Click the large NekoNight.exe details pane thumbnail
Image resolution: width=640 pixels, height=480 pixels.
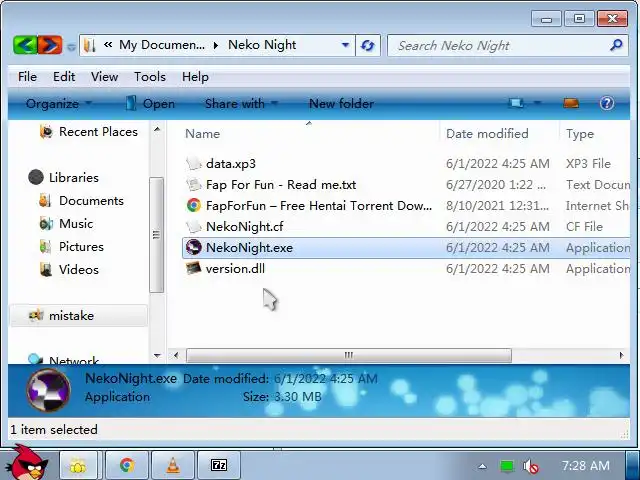(x=48, y=390)
